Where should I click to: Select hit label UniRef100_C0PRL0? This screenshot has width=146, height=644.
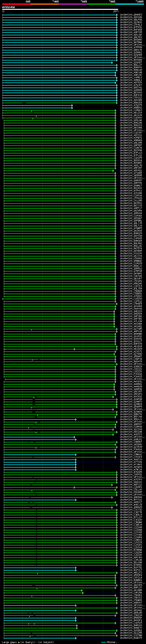click(x=131, y=77)
